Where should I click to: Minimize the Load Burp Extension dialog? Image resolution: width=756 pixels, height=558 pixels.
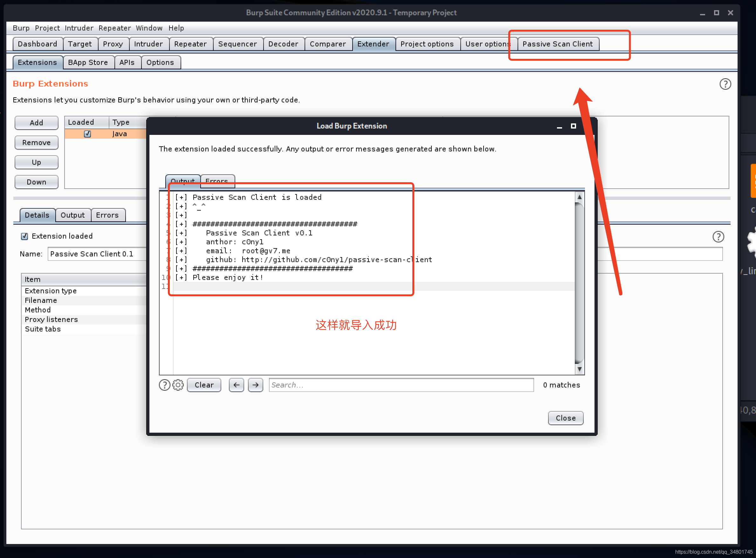pyautogui.click(x=559, y=127)
